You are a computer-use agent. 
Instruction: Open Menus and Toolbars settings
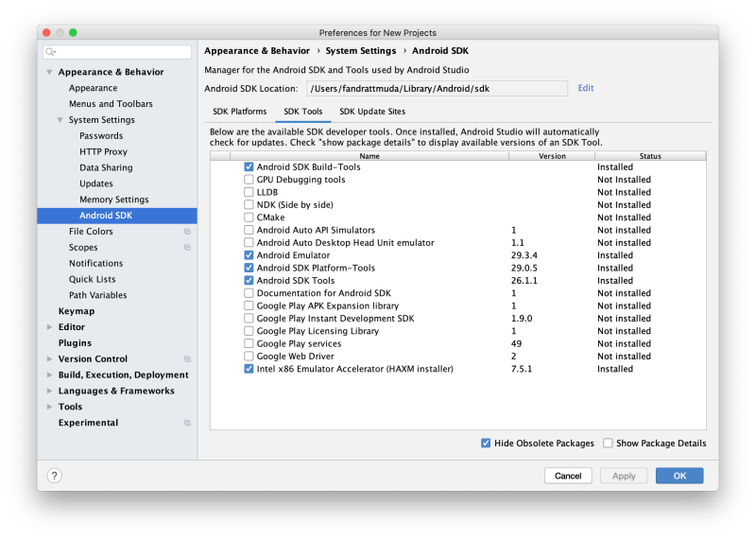click(111, 104)
